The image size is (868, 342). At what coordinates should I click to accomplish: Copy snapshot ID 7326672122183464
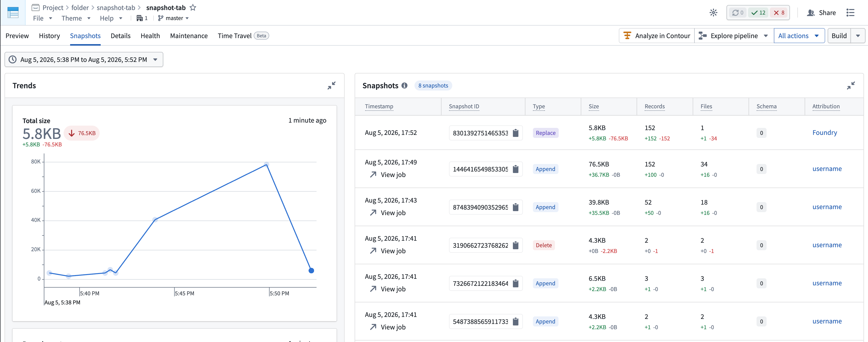(x=516, y=283)
